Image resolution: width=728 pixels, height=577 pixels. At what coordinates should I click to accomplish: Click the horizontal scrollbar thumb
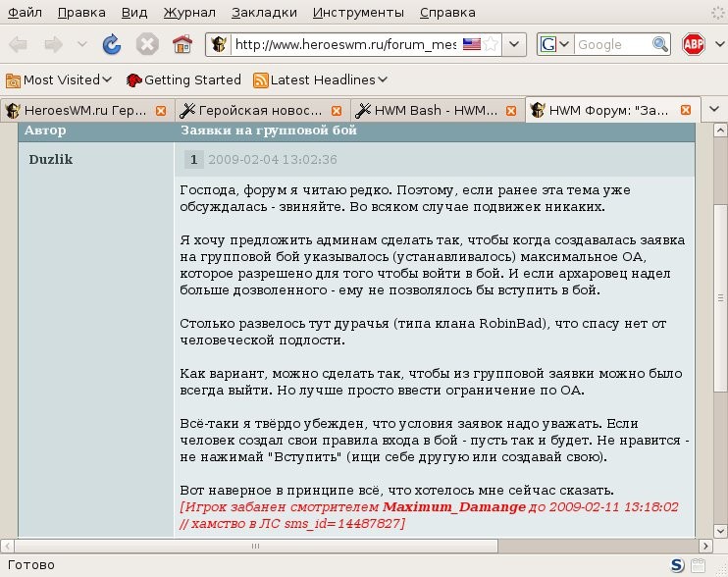(256, 546)
